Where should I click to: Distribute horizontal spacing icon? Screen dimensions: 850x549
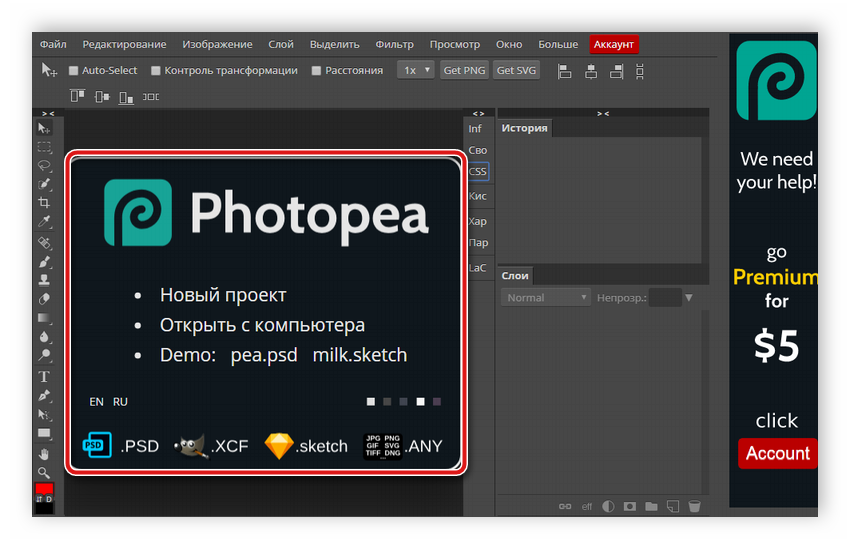pos(151,96)
